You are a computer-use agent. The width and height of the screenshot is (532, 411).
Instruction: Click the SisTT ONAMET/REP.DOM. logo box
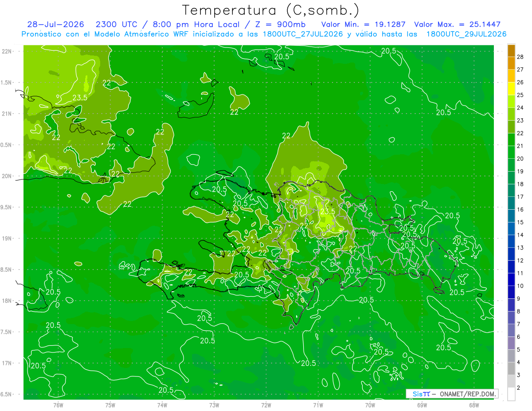(452, 394)
